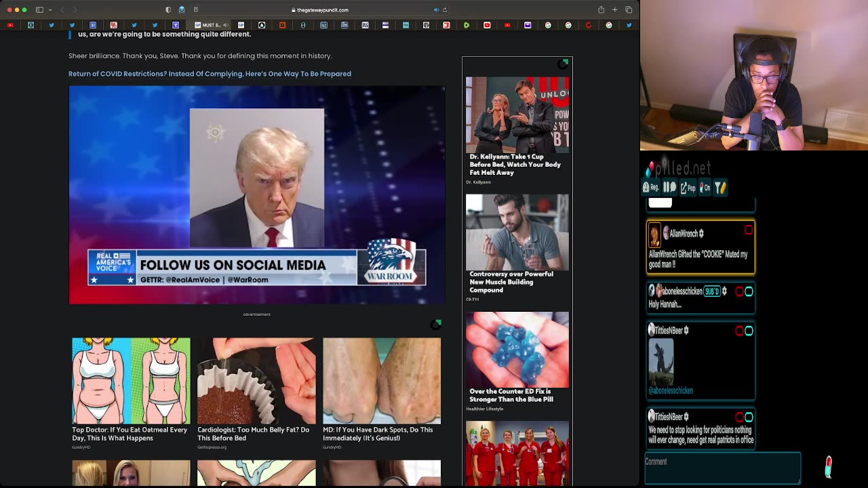
Task: Open the "Dr. Kellyann: Take 1 Cup Before Bed" ad
Action: point(515,165)
